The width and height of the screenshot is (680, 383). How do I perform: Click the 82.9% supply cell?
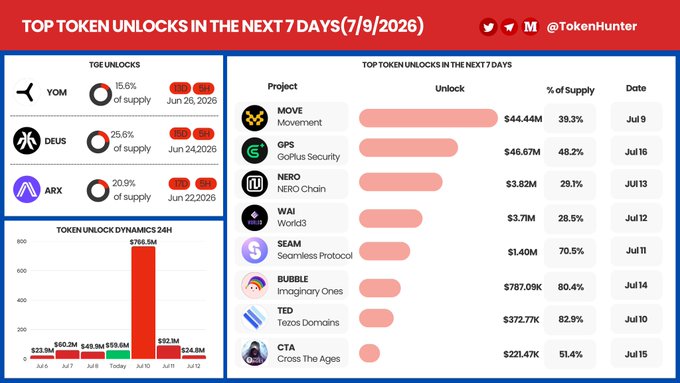(x=570, y=319)
